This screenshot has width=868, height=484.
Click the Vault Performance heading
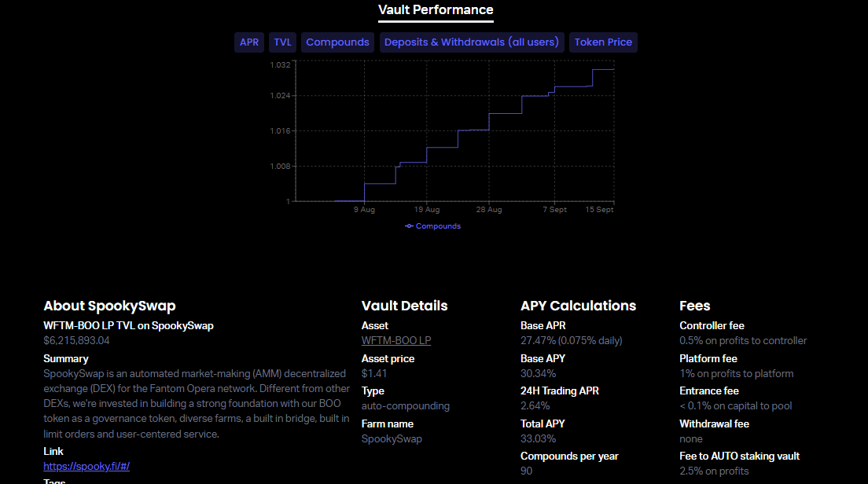pos(436,10)
